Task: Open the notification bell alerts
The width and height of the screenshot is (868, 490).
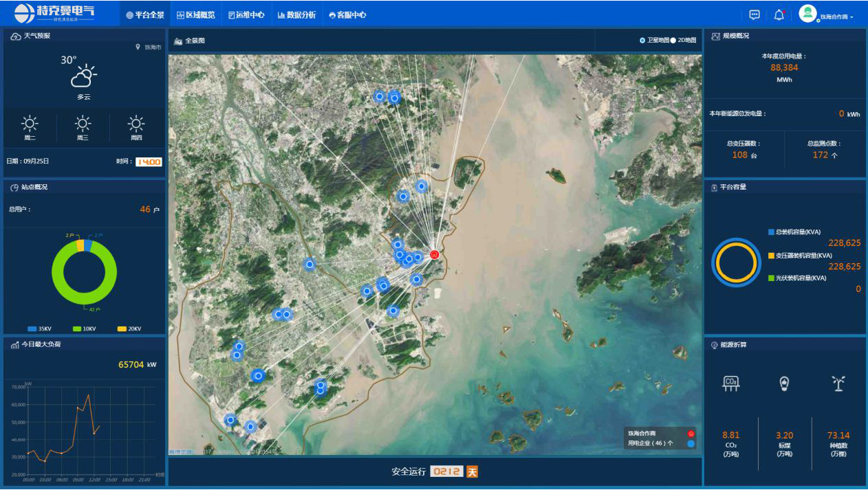Action: point(779,14)
